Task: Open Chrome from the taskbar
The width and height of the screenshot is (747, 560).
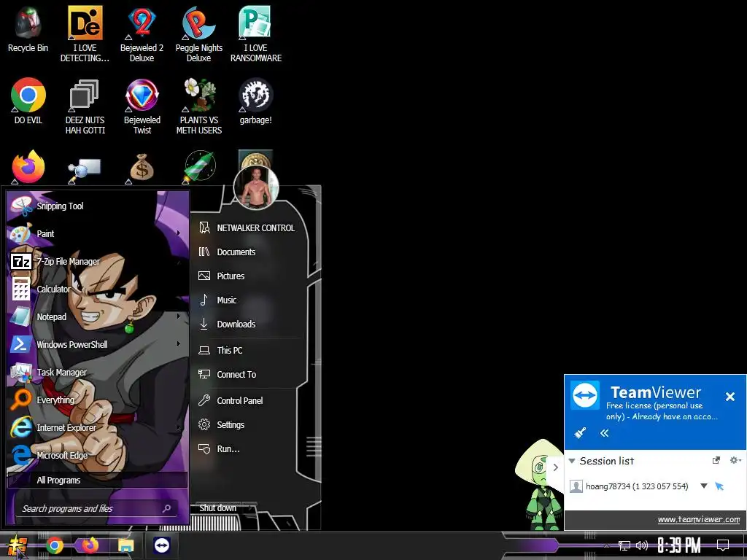Action: tap(55, 545)
